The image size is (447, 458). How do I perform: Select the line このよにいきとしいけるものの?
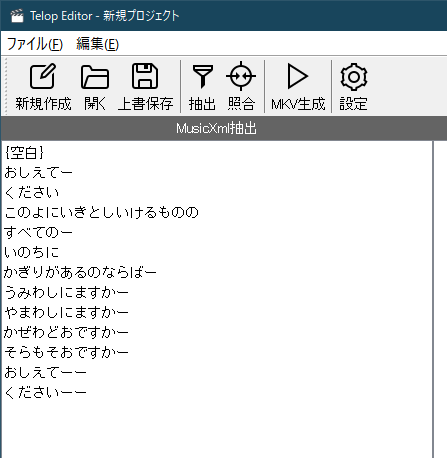click(101, 213)
